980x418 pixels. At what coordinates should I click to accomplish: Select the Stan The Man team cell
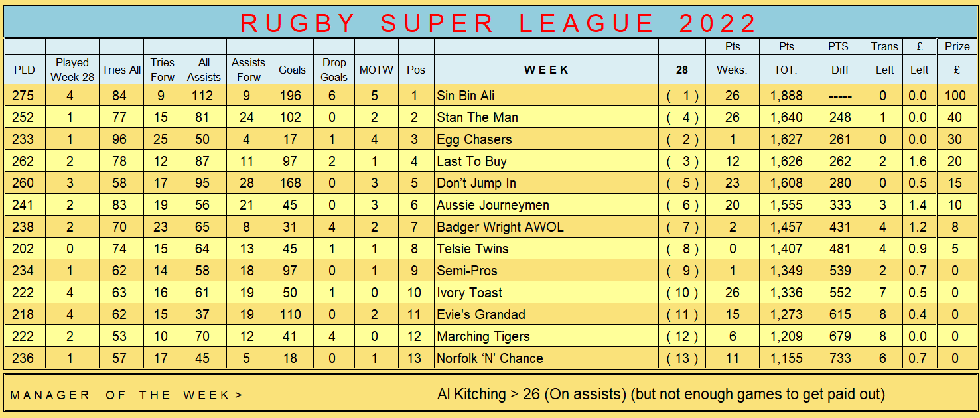[546, 117]
